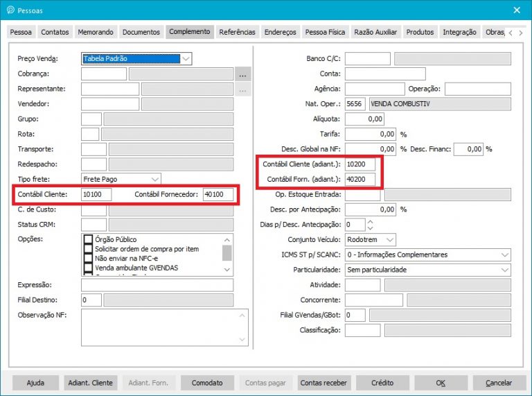Switch to the Endereços tab
Screen dimensions: 532x396
pyautogui.click(x=281, y=32)
